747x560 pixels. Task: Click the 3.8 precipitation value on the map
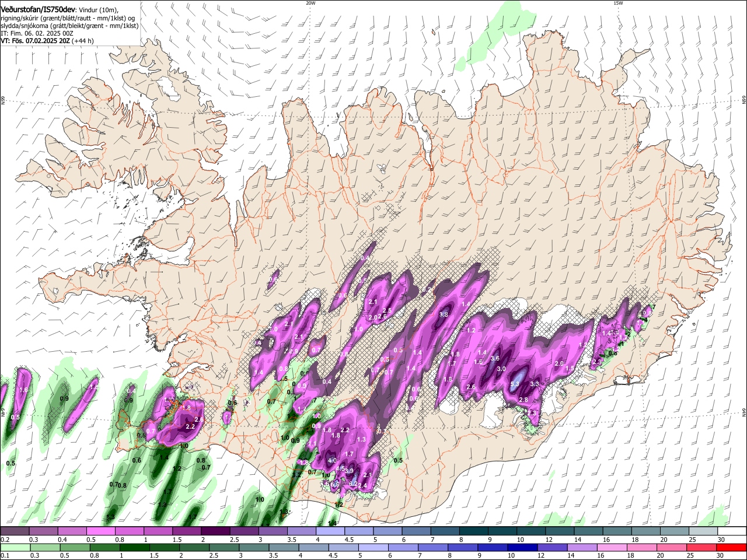[x=444, y=314]
